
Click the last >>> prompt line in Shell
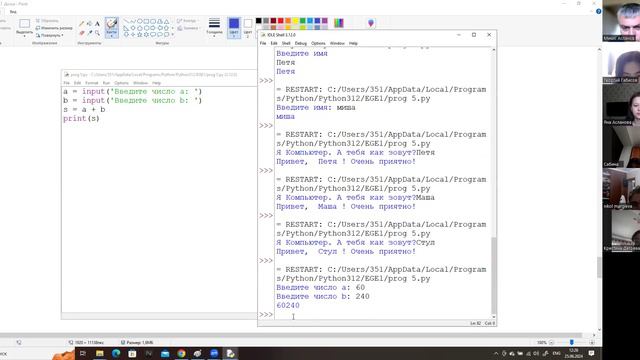click(x=266, y=315)
